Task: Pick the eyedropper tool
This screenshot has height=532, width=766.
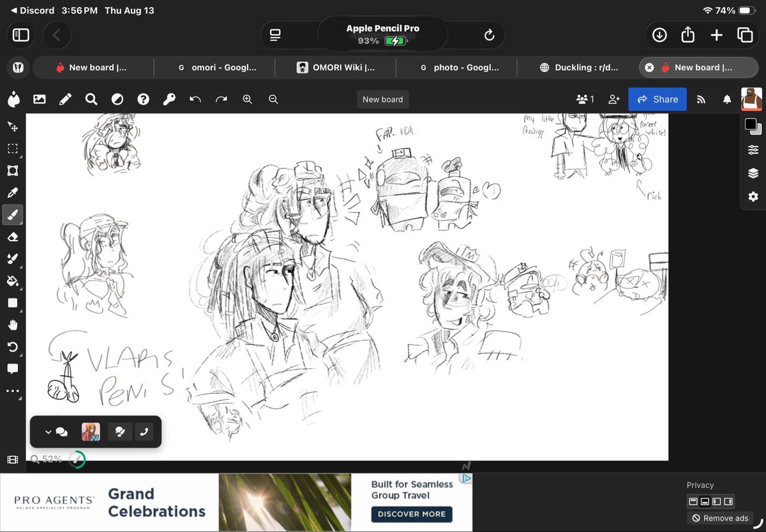Action: (x=12, y=193)
